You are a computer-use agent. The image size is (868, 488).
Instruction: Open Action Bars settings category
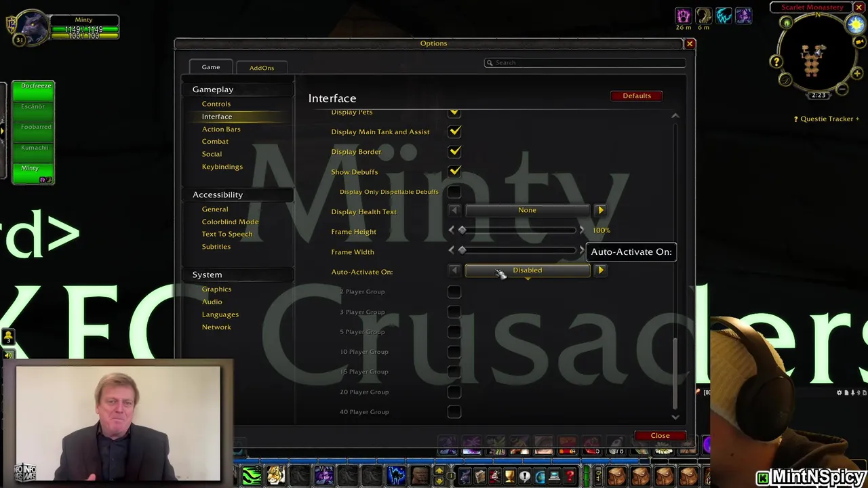pos(221,129)
